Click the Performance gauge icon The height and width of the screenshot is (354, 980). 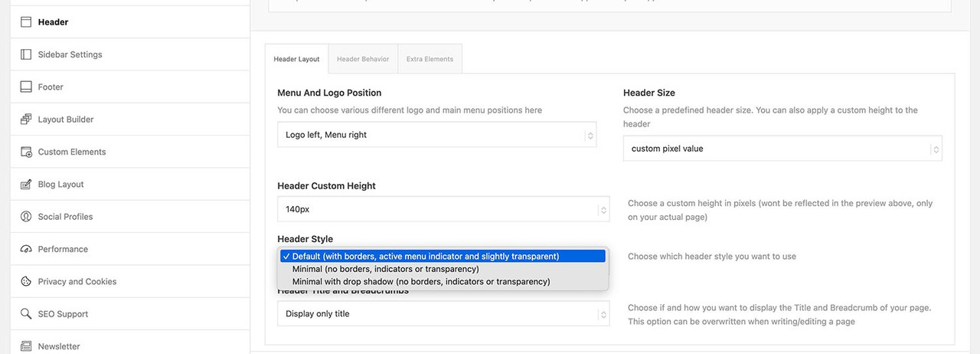(x=25, y=249)
